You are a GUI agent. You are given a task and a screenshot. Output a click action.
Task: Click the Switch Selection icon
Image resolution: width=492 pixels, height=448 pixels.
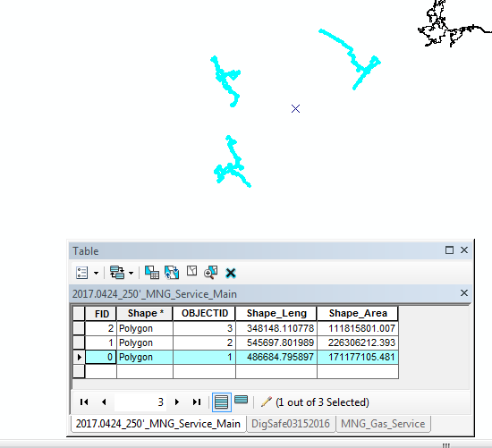coord(172,273)
